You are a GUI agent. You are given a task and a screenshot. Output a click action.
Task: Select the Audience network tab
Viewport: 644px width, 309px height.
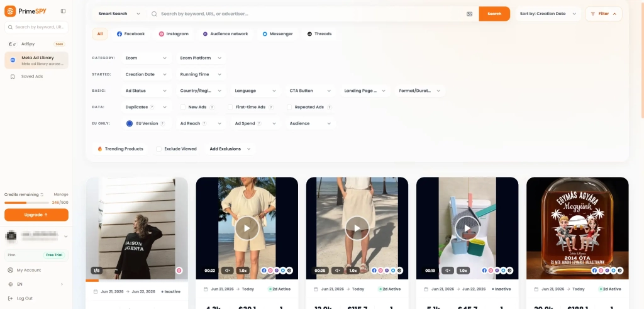tap(225, 34)
